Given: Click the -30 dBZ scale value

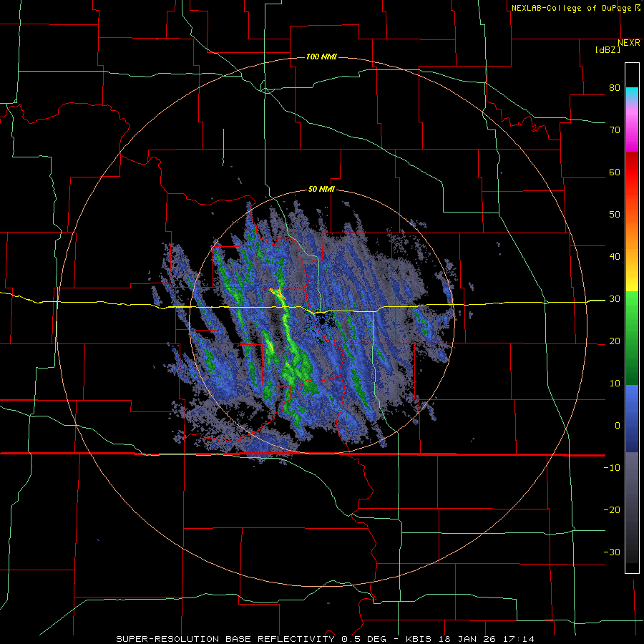Looking at the screenshot, I should tap(612, 552).
